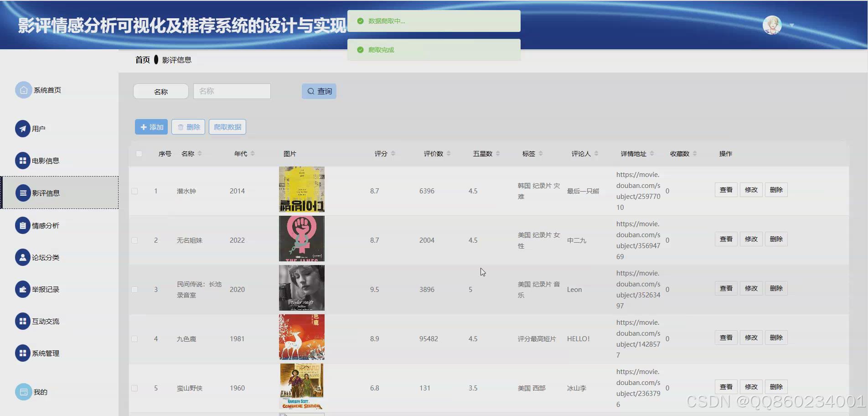This screenshot has width=868, height=416.
Task: Click the douban URL in 潜水钟 row
Action: [x=638, y=191]
